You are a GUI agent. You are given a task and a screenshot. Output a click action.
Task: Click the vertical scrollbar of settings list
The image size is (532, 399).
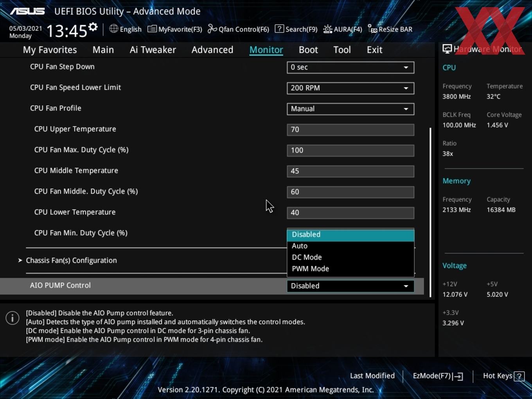click(430, 212)
